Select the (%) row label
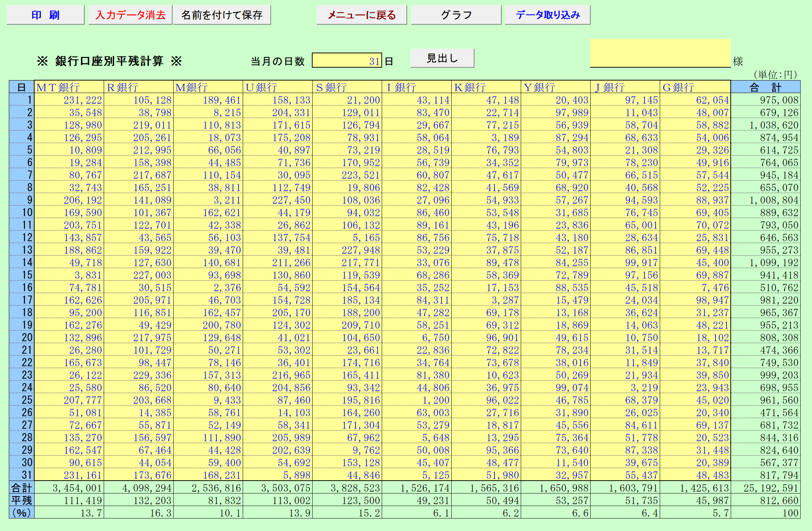812x531 pixels. (x=22, y=513)
